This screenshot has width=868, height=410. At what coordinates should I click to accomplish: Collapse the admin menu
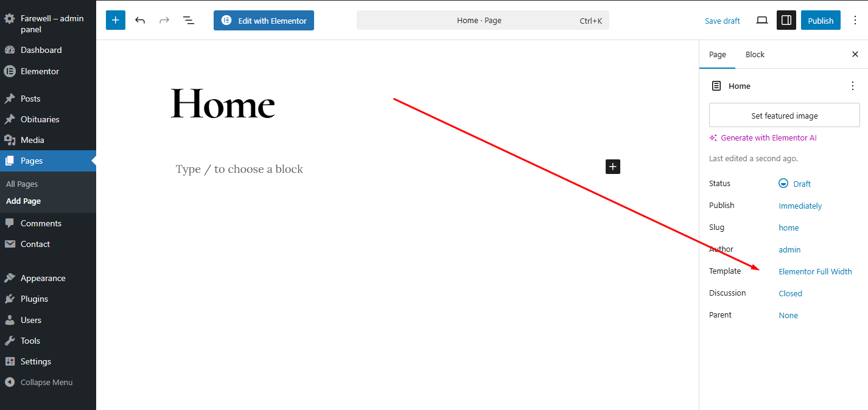(46, 382)
